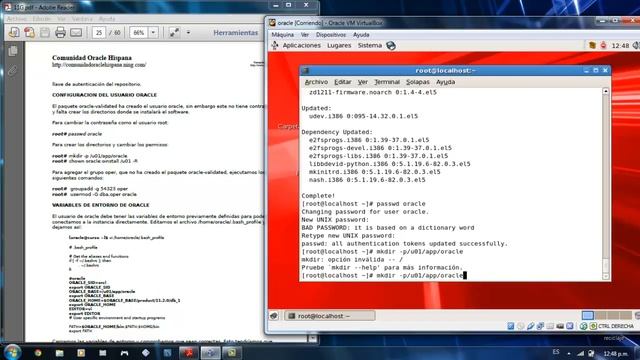Launch the web browser globe icon in GNOME panel
This screenshot has width=640, height=360.
point(391,46)
